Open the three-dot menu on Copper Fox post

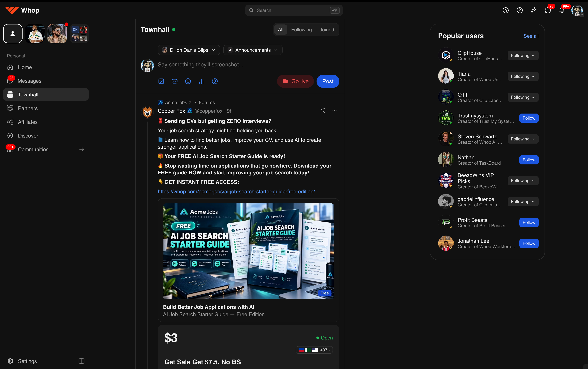coord(335,111)
